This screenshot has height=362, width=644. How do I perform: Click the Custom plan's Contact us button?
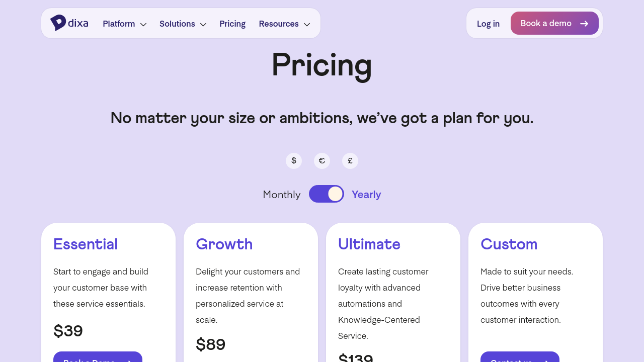coord(520,357)
